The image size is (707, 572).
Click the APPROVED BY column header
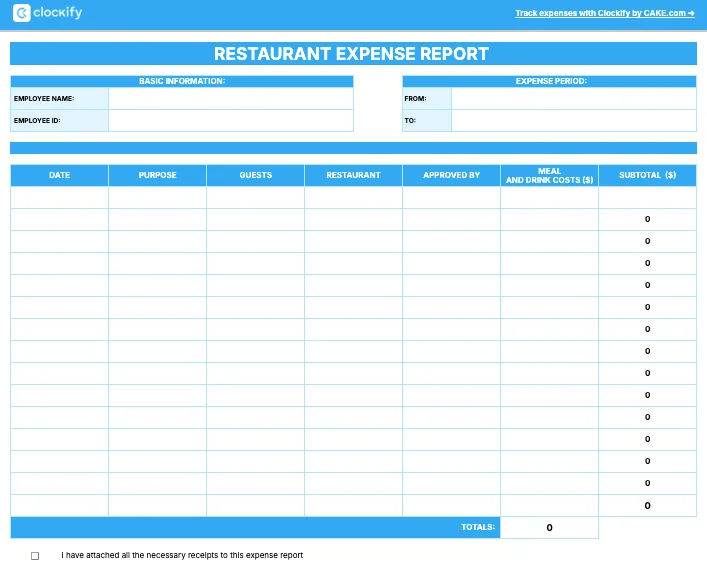click(451, 175)
